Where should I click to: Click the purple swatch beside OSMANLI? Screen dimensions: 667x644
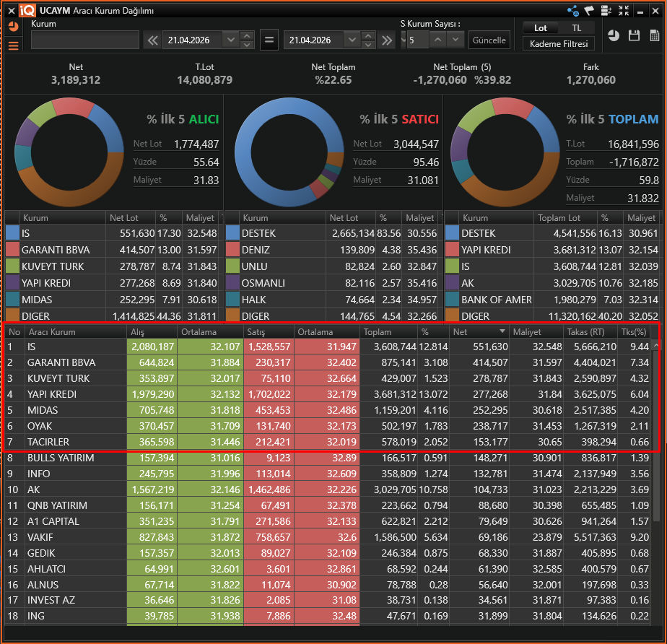(232, 283)
